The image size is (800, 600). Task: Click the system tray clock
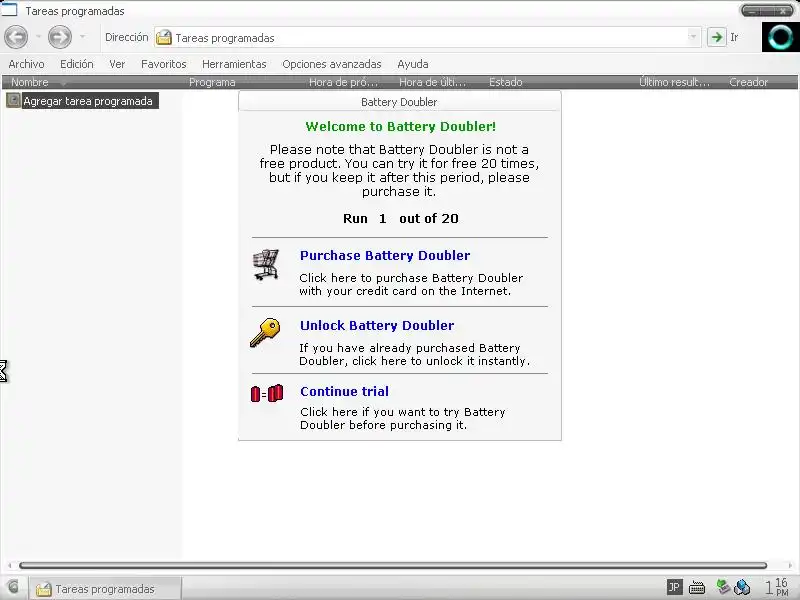[776, 587]
